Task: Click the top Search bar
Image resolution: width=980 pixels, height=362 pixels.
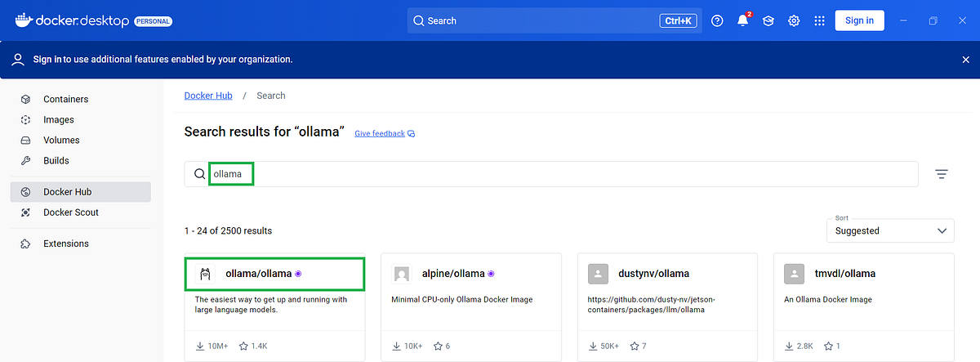Action: [x=555, y=20]
